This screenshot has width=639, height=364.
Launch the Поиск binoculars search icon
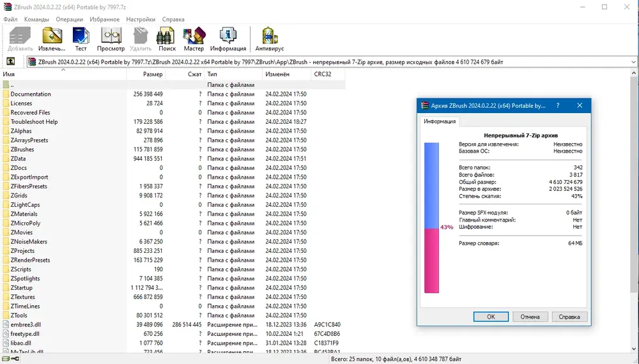tap(167, 39)
